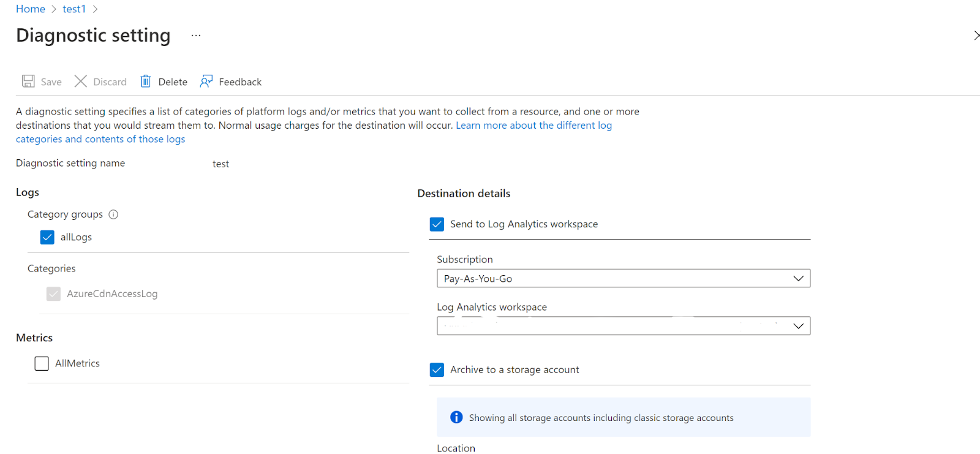Expand the Log Analytics workspace dropdown

(x=623, y=326)
